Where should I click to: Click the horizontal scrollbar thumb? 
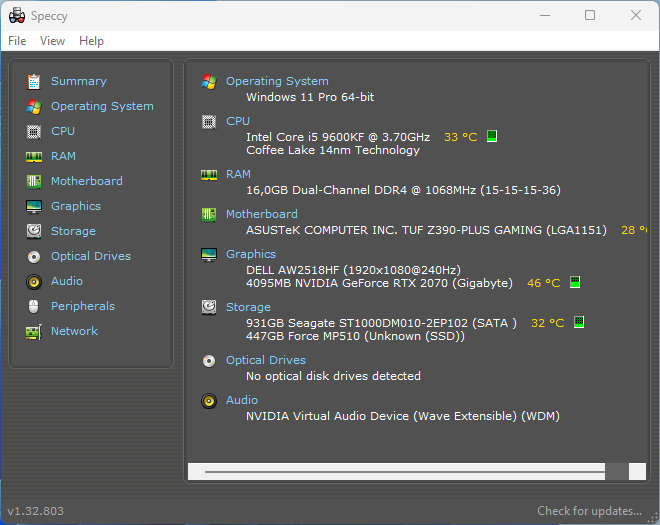[x=617, y=472]
